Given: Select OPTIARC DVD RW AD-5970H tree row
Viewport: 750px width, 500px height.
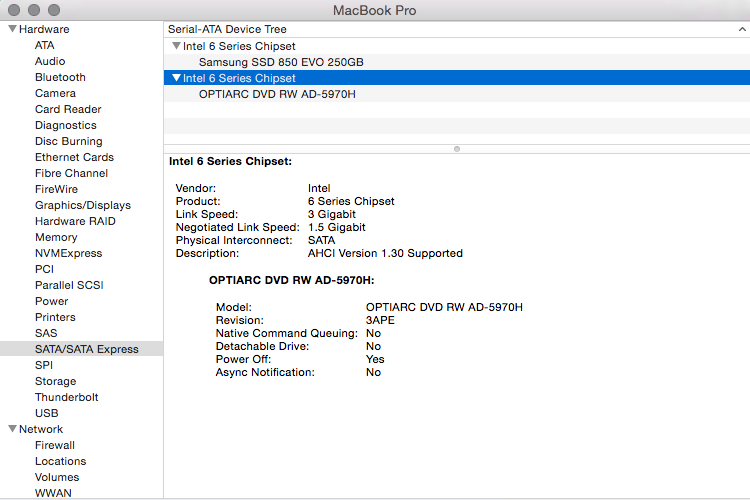Looking at the screenshot, I should point(457,94).
